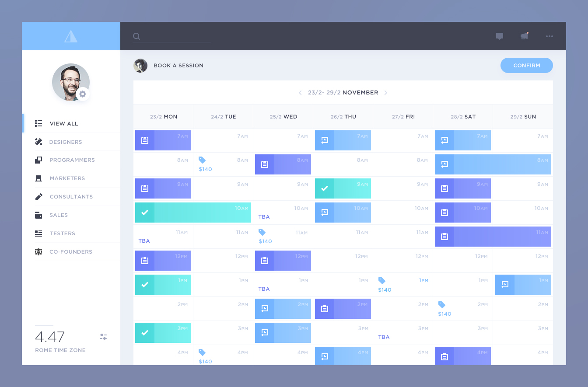The width and height of the screenshot is (588, 387).
Task: Click Monday 11AM TBA slot
Action: tap(163, 237)
